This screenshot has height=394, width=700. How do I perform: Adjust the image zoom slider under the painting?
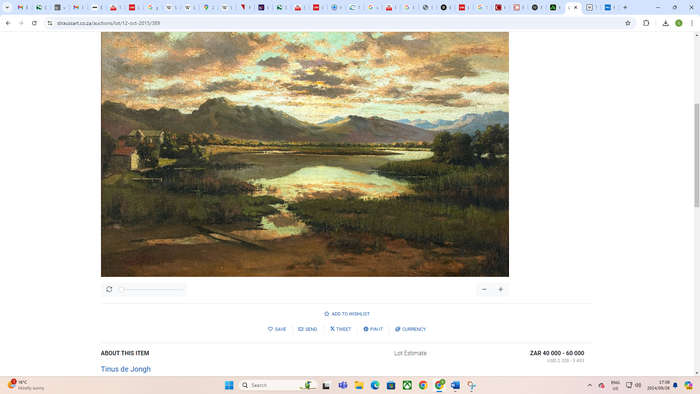pyautogui.click(x=152, y=290)
